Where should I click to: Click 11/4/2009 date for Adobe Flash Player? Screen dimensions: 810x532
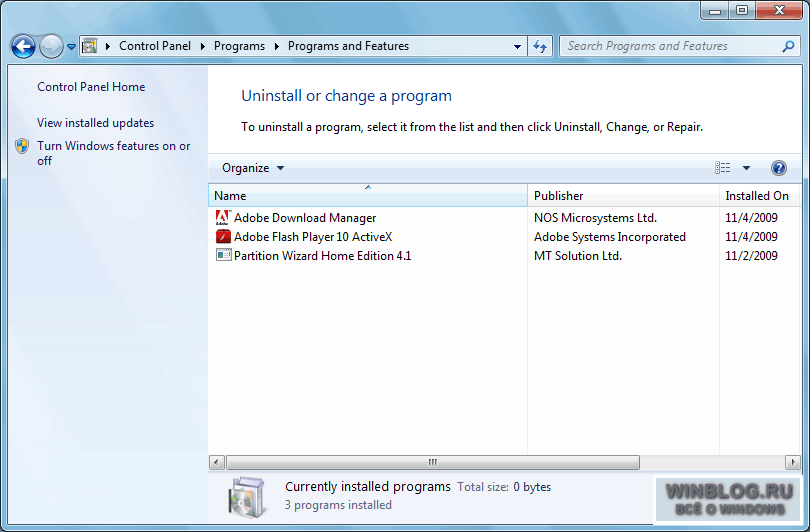coord(751,237)
